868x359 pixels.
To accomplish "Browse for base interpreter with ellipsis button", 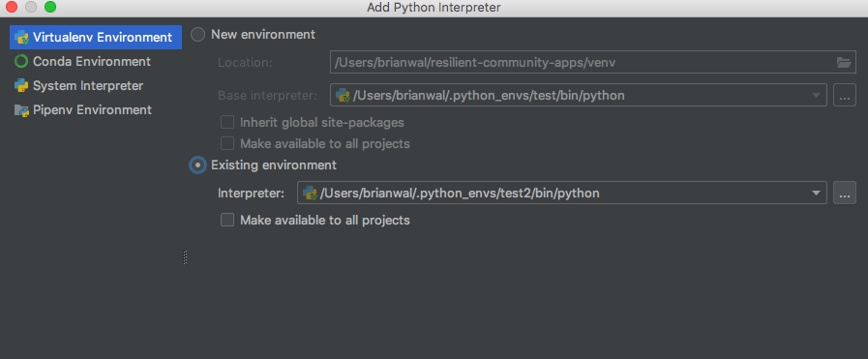I will point(844,95).
